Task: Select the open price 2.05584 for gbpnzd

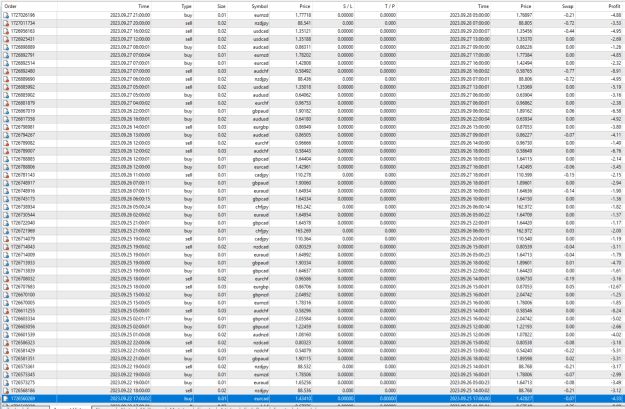Action: pos(303,319)
